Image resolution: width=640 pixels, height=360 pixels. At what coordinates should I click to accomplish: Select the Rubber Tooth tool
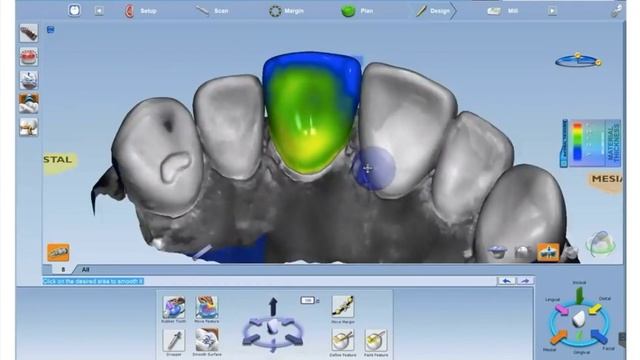[174, 307]
